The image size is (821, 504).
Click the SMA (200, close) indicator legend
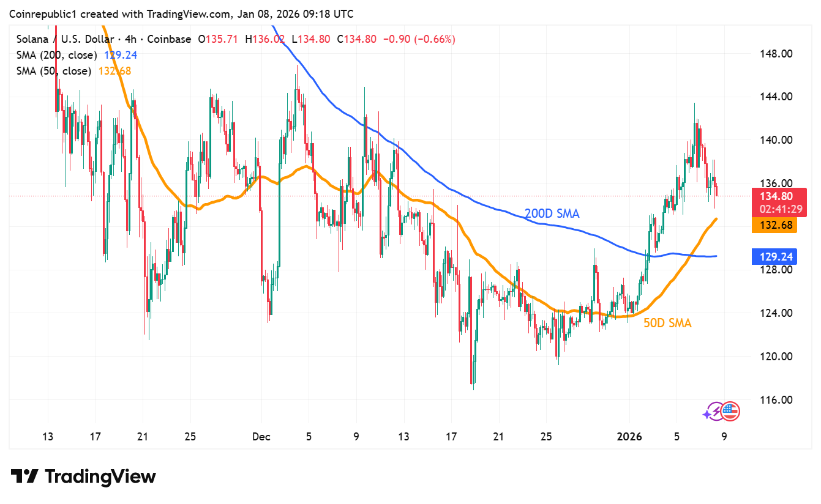(x=56, y=55)
